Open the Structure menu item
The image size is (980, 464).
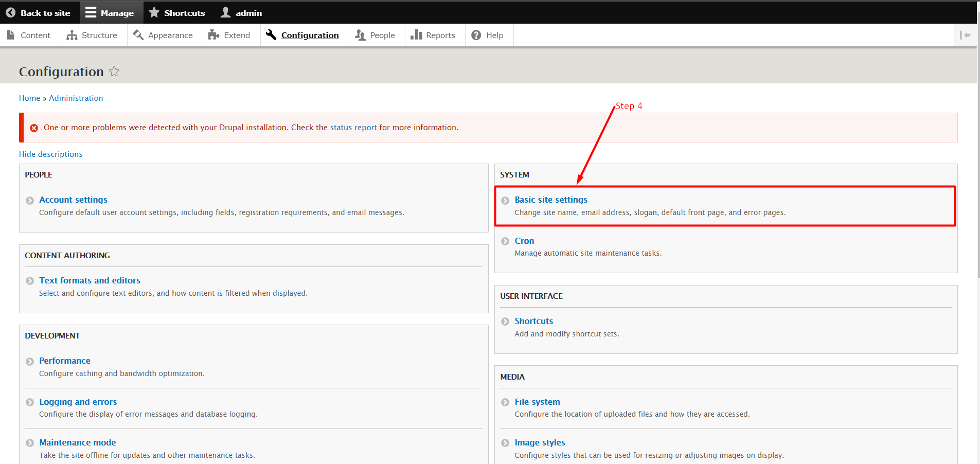click(92, 35)
